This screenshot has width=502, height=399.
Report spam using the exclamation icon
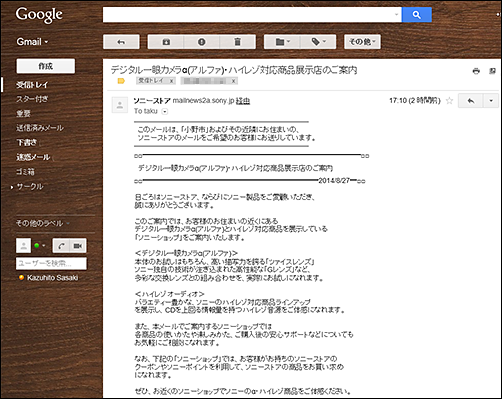[202, 42]
